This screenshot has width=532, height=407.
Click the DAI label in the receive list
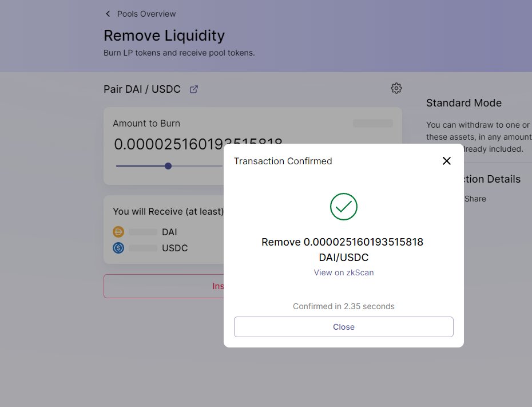pos(169,232)
